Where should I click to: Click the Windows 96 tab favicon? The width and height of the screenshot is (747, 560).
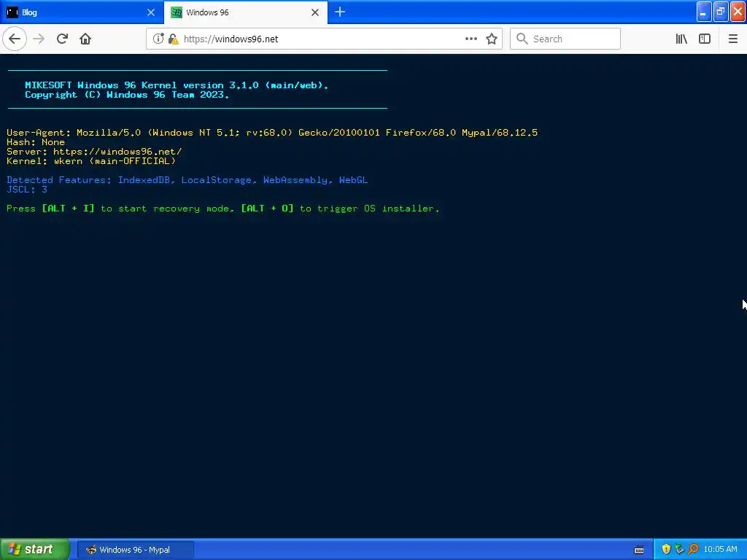click(x=177, y=12)
